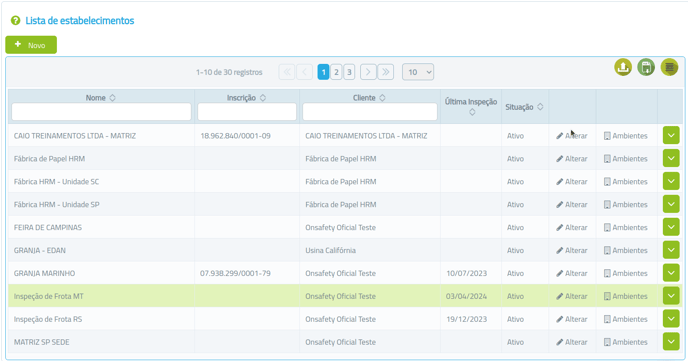
Task: Open Ambientes for Inspeção de Frota MT
Action: pyautogui.click(x=626, y=296)
